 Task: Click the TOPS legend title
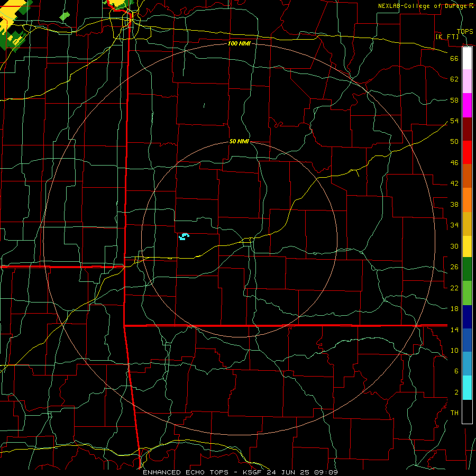coord(465,31)
